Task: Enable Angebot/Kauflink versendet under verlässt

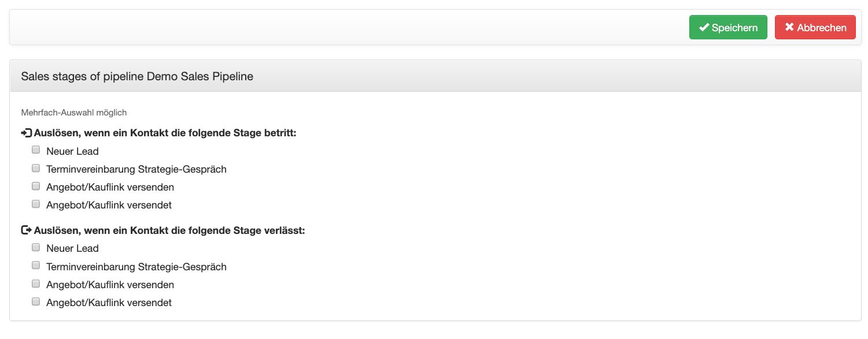Action: (36, 301)
